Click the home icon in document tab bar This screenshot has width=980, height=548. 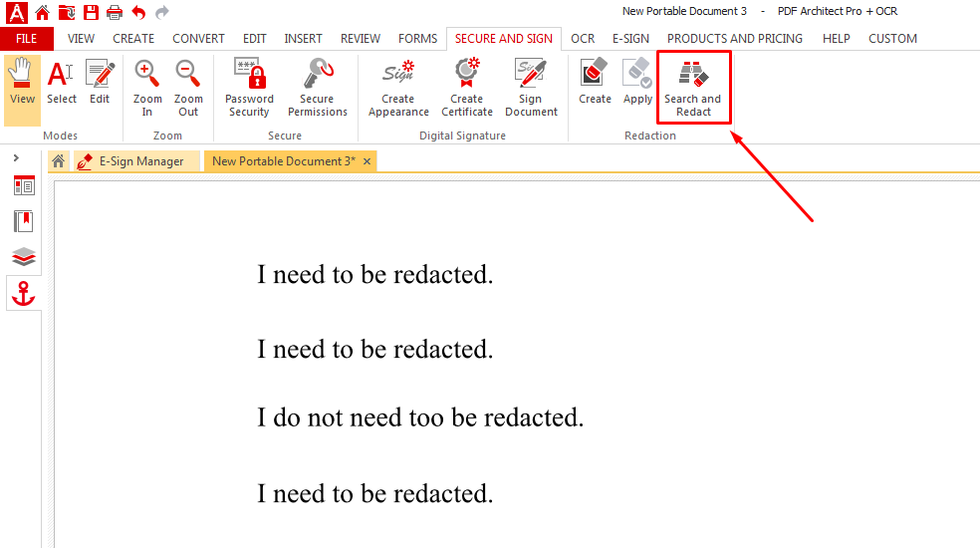[x=58, y=161]
